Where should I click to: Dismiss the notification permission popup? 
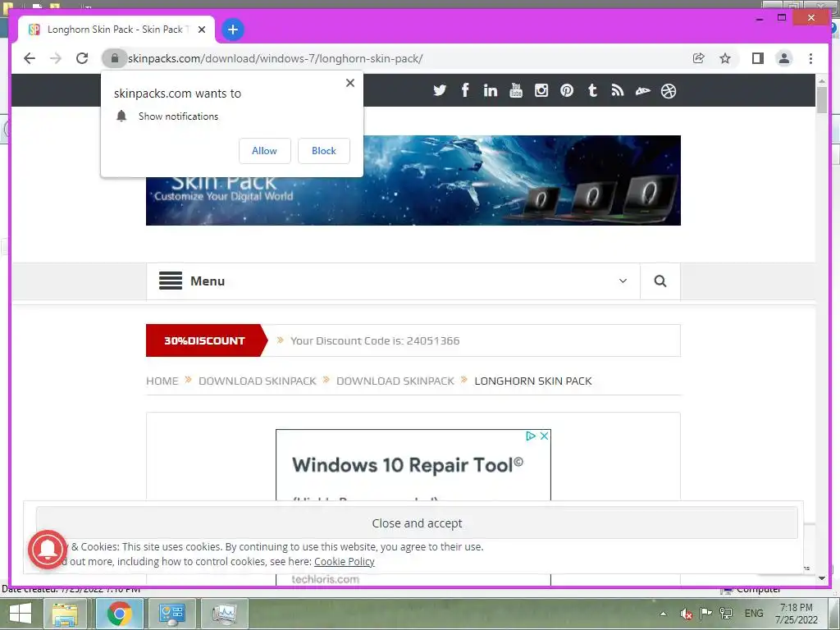click(x=349, y=83)
